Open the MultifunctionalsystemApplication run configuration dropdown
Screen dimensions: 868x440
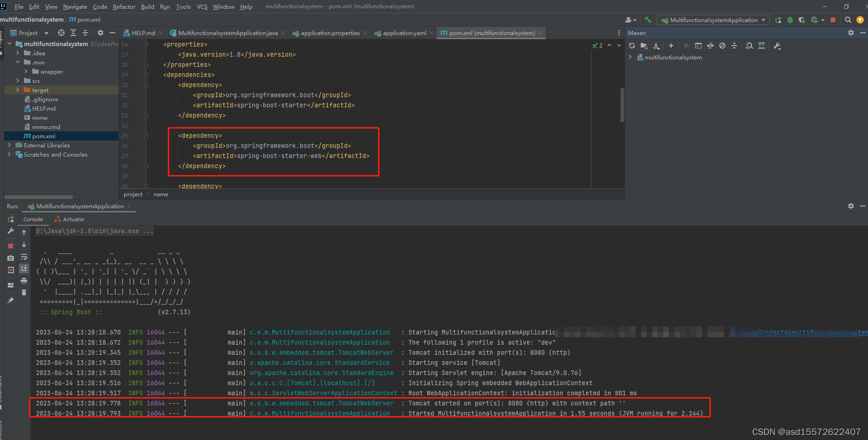coord(713,20)
